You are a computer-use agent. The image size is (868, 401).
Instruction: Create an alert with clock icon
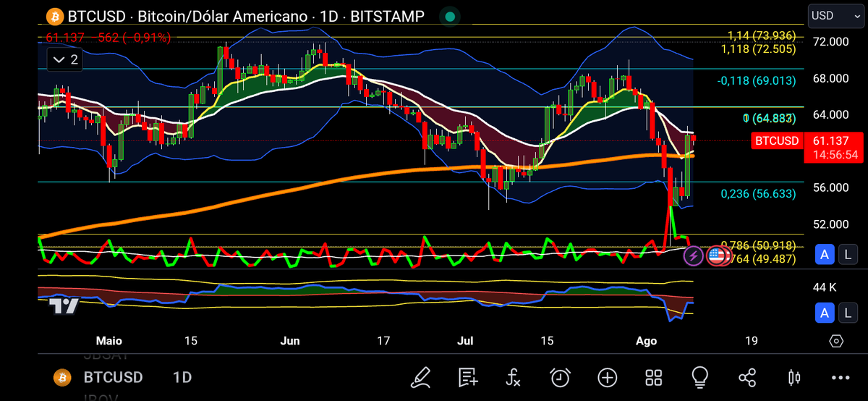coord(560,377)
